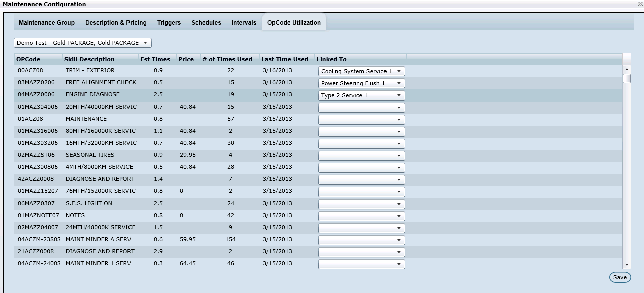Open the Description & Pricing tab
This screenshot has height=293, width=644.
pos(116,23)
